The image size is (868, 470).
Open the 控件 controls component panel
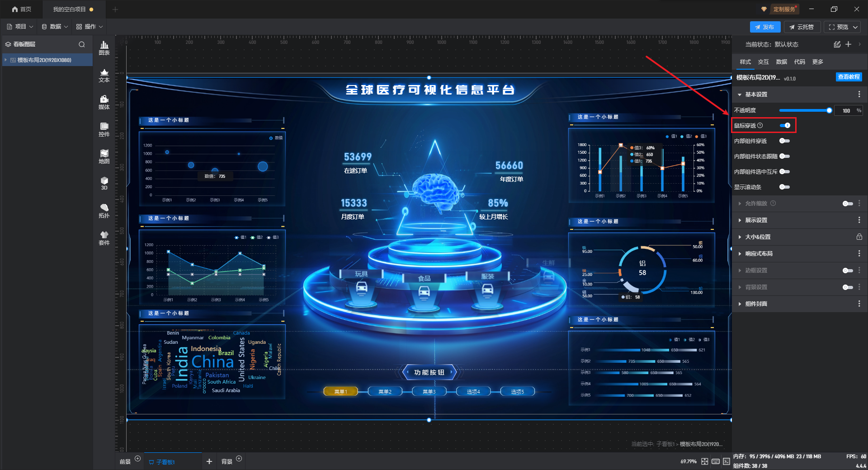coord(104,129)
